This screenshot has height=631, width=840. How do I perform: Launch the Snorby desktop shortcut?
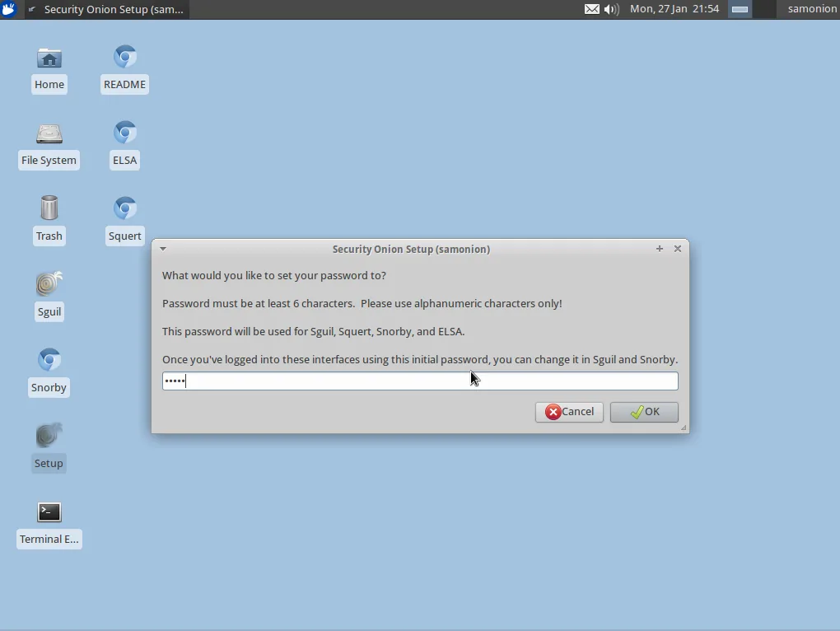tap(49, 372)
